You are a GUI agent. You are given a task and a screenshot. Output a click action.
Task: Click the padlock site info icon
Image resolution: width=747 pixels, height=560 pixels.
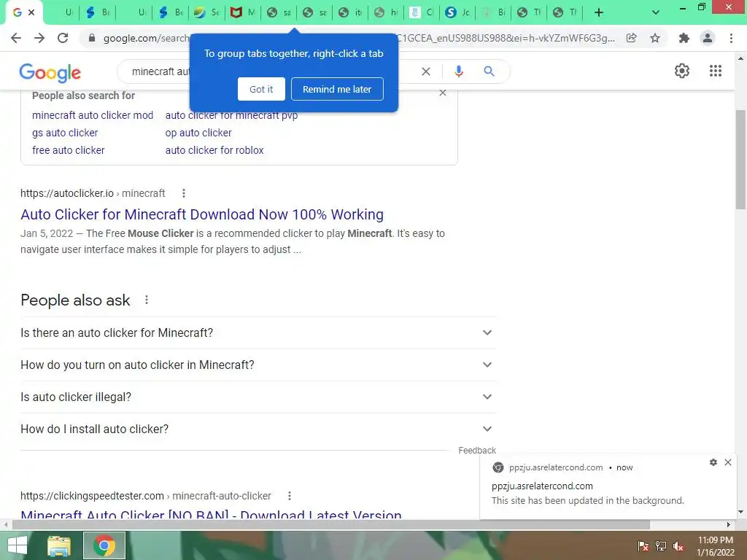coord(92,38)
